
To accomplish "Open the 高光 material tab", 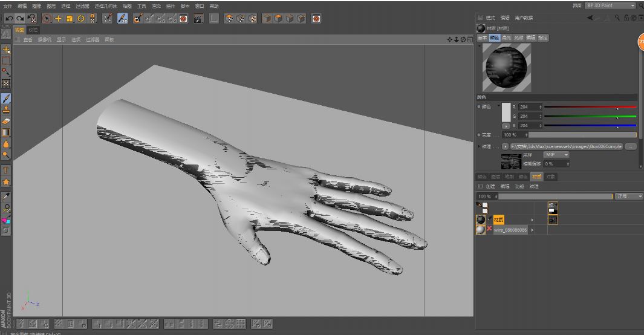I will 507,37.
